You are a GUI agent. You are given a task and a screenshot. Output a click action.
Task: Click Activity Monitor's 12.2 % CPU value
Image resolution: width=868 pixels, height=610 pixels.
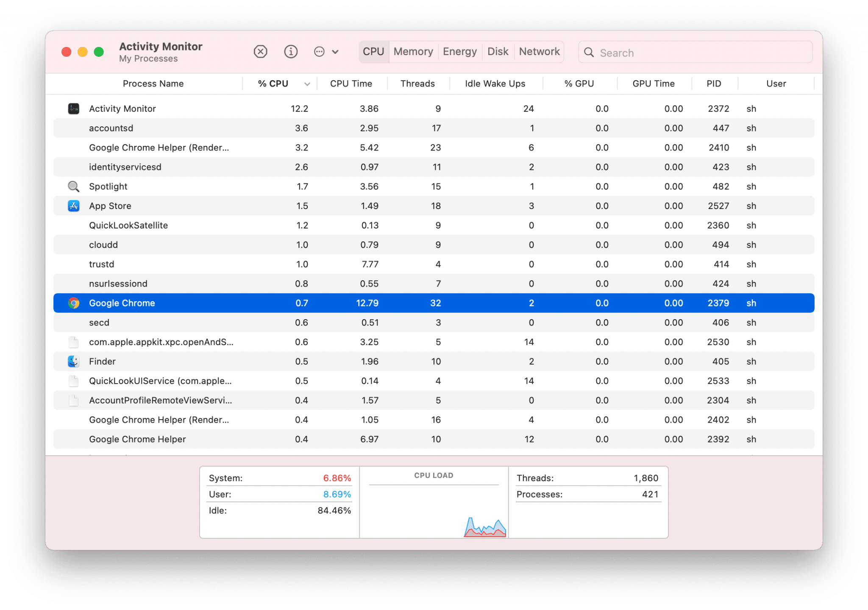coord(299,109)
